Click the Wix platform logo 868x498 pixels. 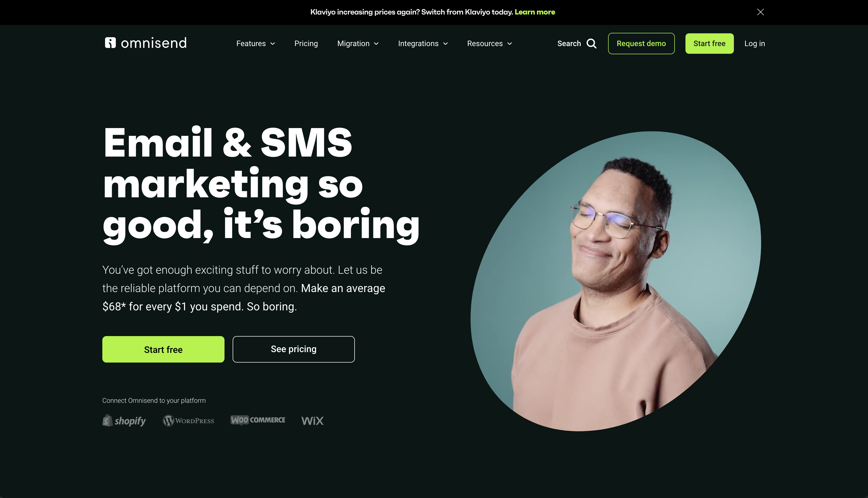point(313,421)
